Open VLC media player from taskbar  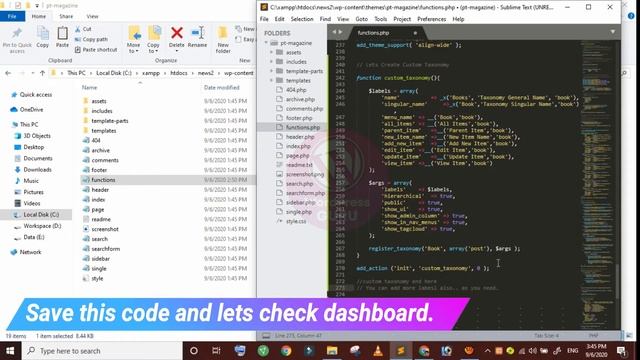[378, 351]
